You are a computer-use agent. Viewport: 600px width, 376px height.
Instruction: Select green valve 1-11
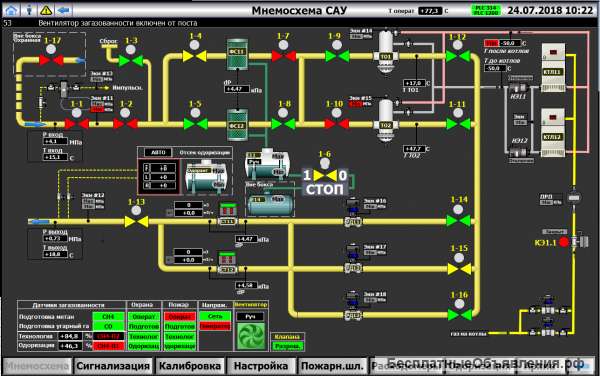[458, 124]
